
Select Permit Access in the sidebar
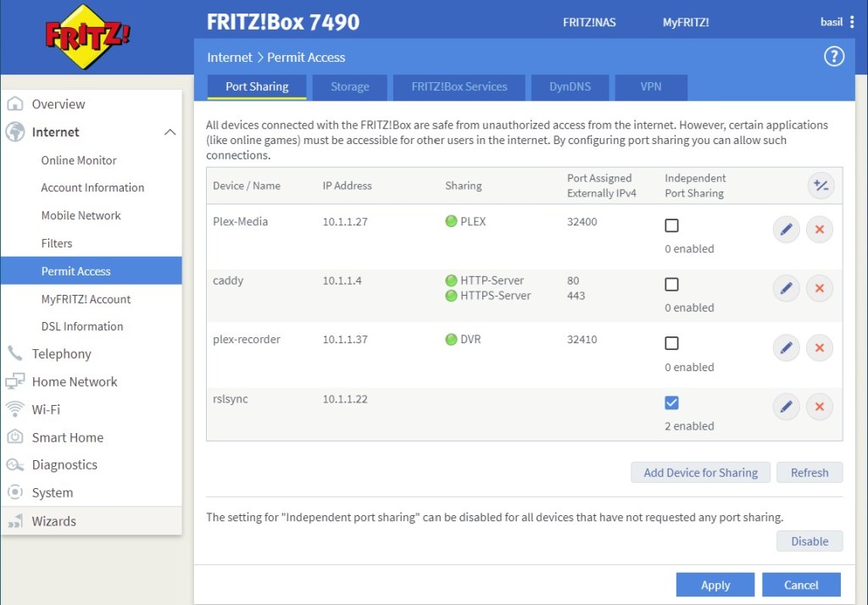click(92, 270)
